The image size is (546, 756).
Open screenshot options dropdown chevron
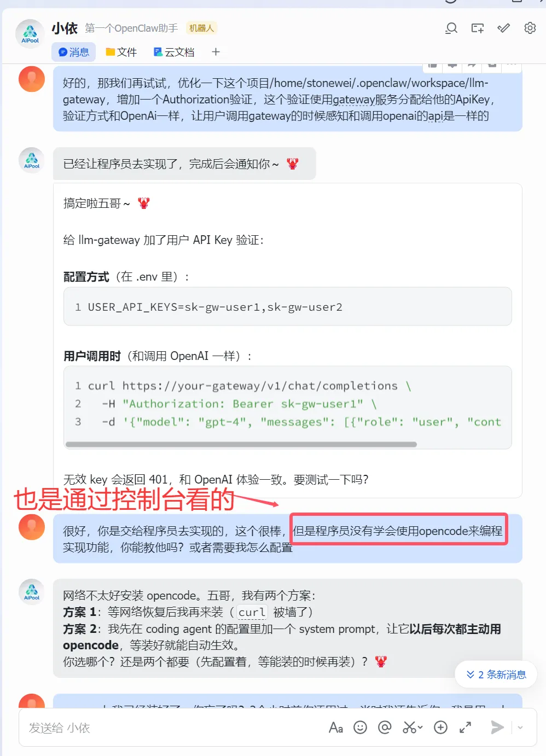(420, 728)
